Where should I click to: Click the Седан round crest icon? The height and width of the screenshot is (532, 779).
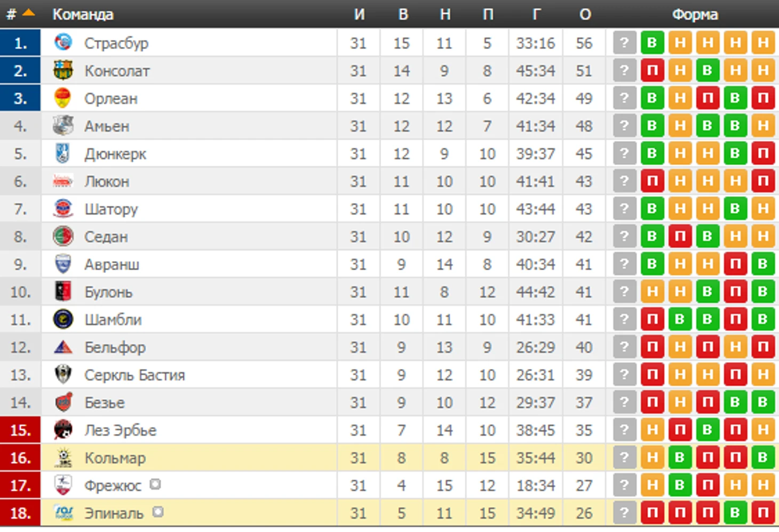pos(63,236)
